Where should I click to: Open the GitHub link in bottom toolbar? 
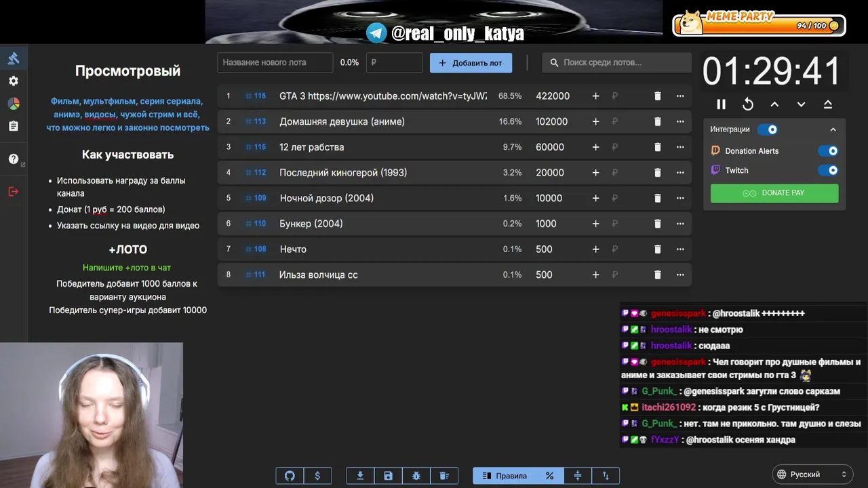290,476
